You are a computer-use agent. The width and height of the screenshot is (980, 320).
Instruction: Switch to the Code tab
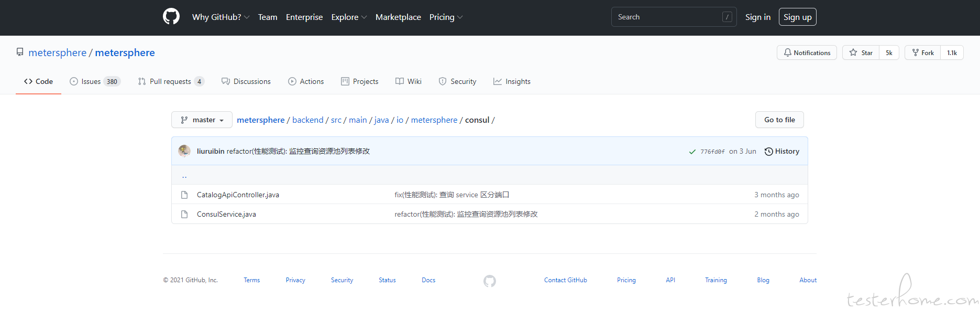point(38,81)
